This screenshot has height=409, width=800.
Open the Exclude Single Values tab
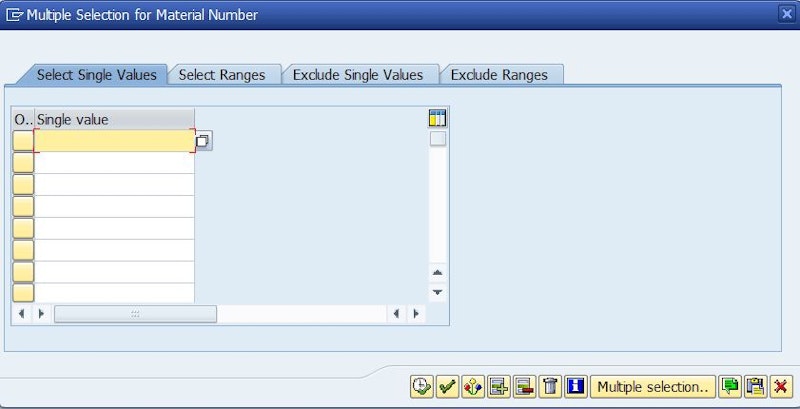[x=358, y=75]
